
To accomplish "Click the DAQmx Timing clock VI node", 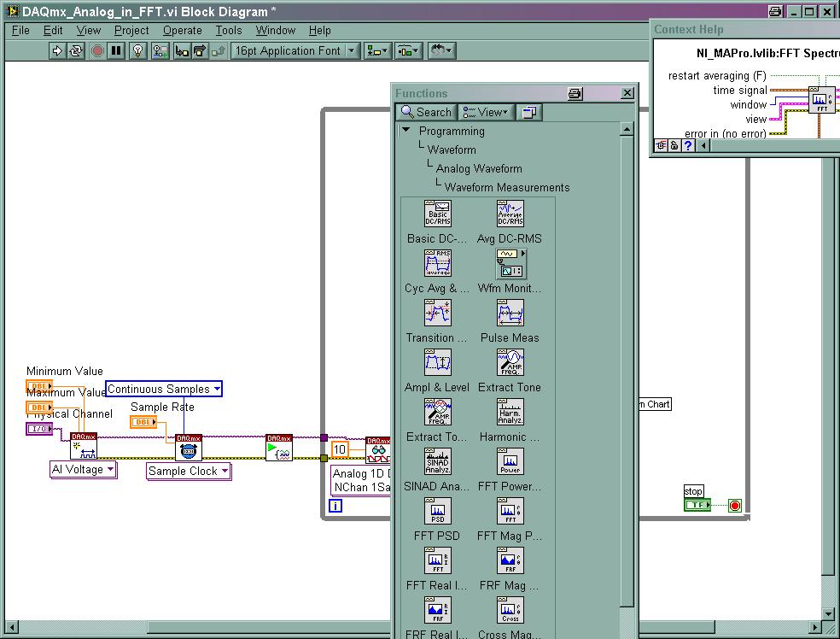I will [189, 448].
